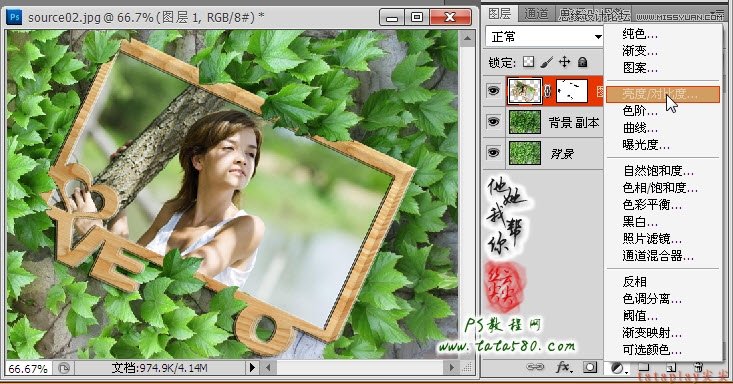
Task: Click the 背景 layer thumbnail
Action: click(x=525, y=152)
